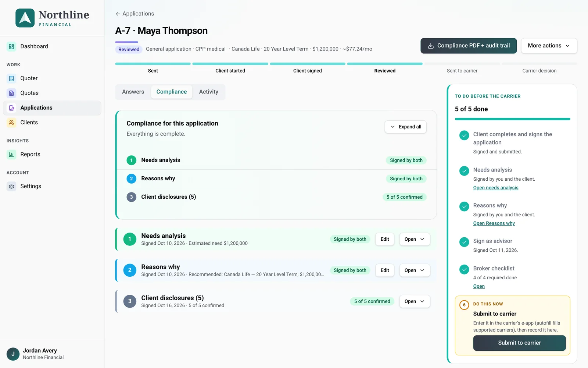Click the Reports bar chart icon
The height and width of the screenshot is (368, 588).
11,155
